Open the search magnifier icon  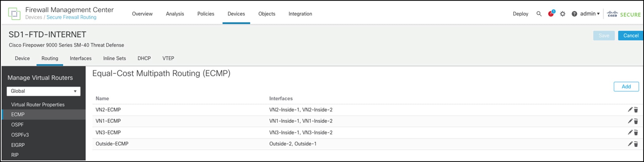539,14
